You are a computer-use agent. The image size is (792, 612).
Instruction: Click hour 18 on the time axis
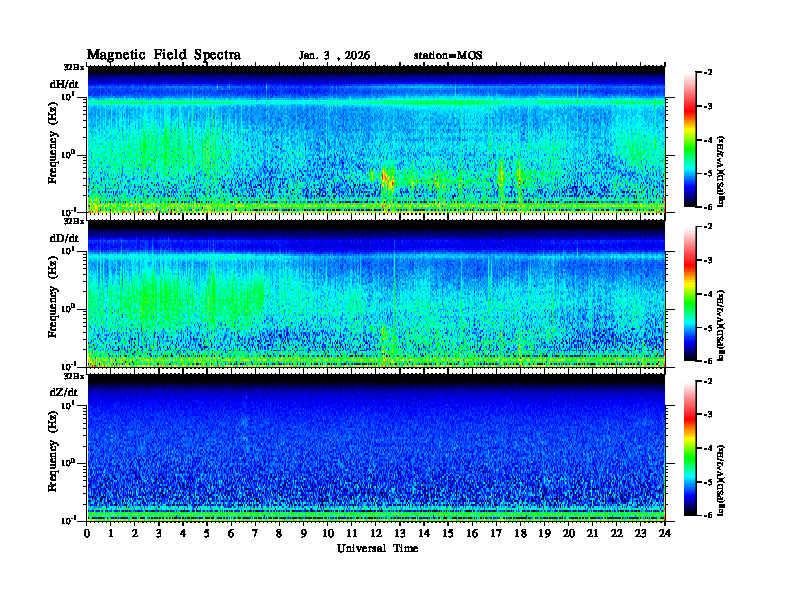pos(520,534)
